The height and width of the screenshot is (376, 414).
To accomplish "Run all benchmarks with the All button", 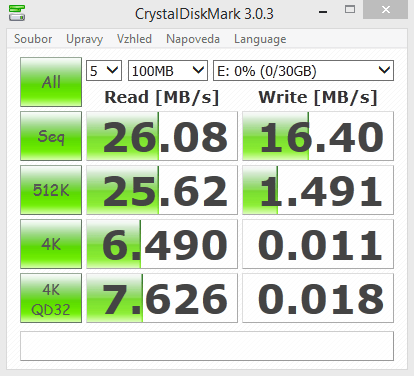I will coord(51,82).
